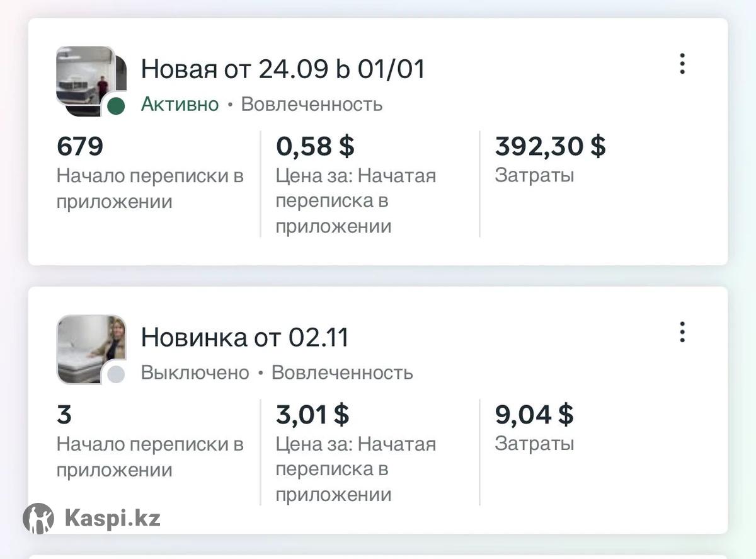This screenshot has height=559, width=756.
Task: Open thumbnail of Новая от 24.09 ad
Action: pyautogui.click(x=88, y=78)
